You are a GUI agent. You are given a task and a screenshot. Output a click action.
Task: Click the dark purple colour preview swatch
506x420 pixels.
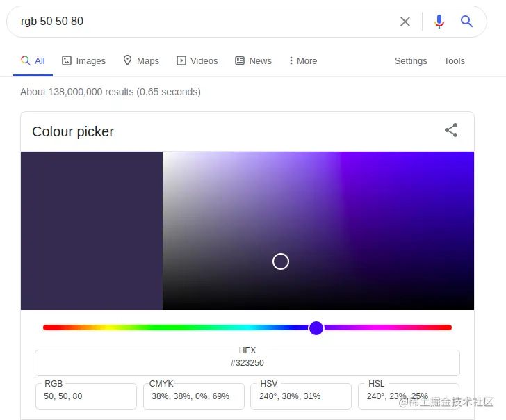tap(92, 230)
